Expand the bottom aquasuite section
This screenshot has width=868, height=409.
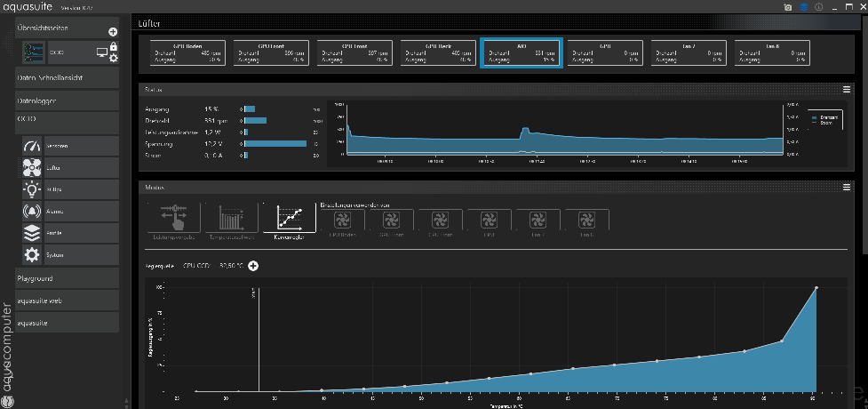(x=67, y=323)
